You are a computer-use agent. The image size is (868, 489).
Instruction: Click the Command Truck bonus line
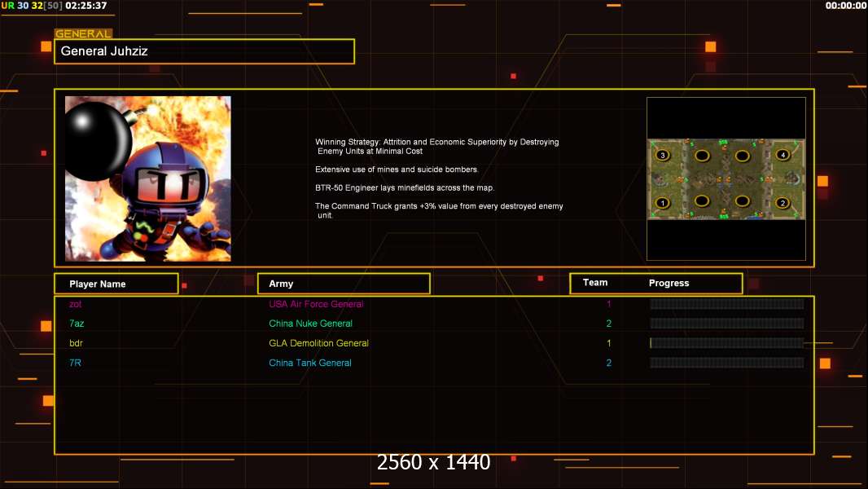439,210
